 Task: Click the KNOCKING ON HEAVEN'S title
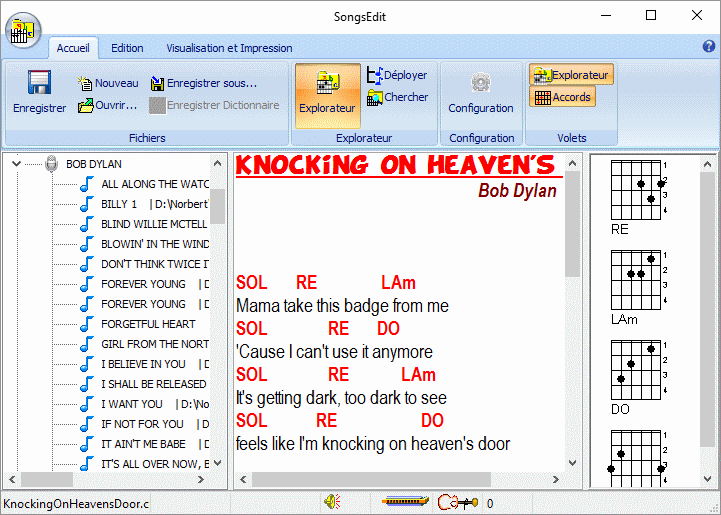tap(397, 165)
